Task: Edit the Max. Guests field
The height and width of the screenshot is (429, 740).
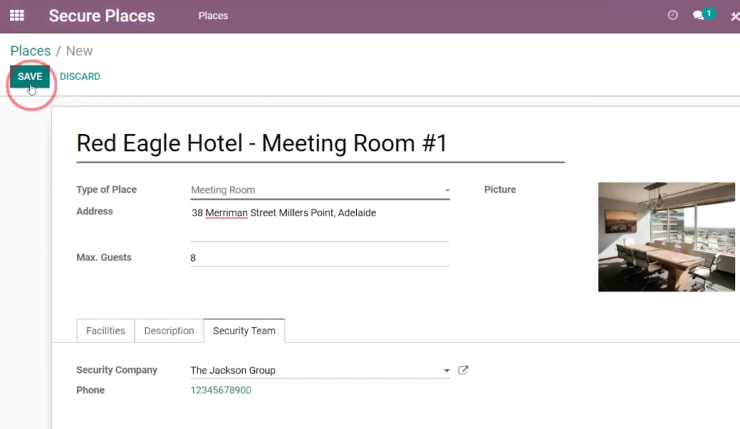Action: 320,258
